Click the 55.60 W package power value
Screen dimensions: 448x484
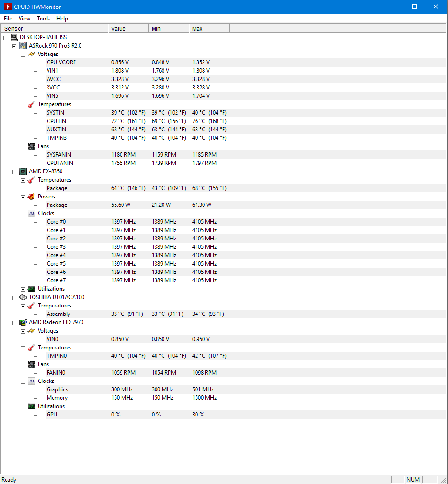pos(121,205)
